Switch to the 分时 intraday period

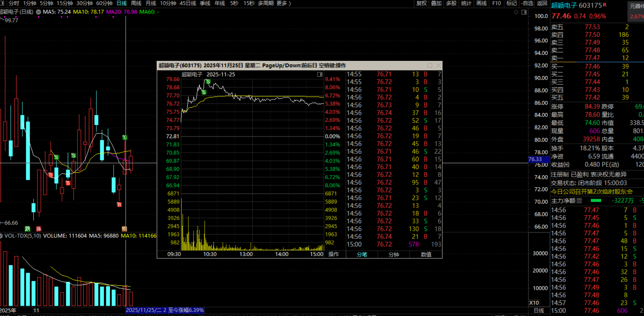pyautogui.click(x=14, y=3)
